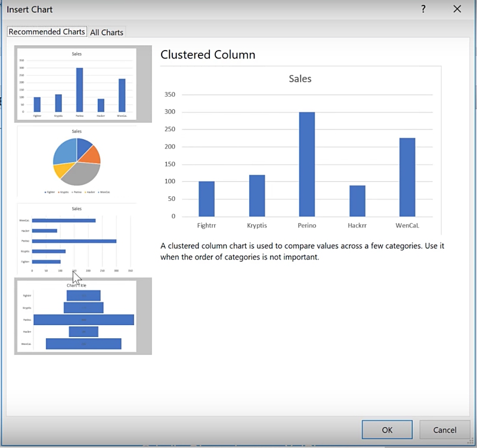Image resolution: width=477 pixels, height=448 pixels.
Task: Click the 350 axis value in preview
Action: [169, 94]
